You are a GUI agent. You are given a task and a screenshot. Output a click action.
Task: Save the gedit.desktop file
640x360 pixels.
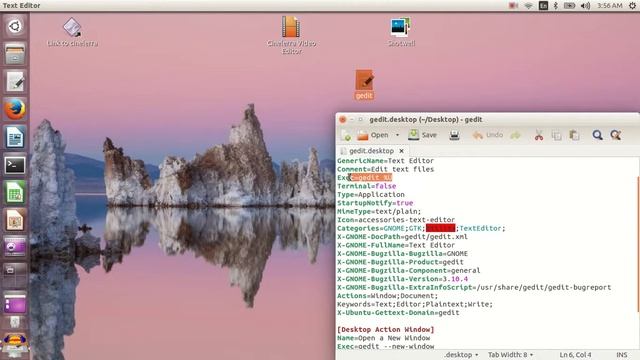click(422, 135)
